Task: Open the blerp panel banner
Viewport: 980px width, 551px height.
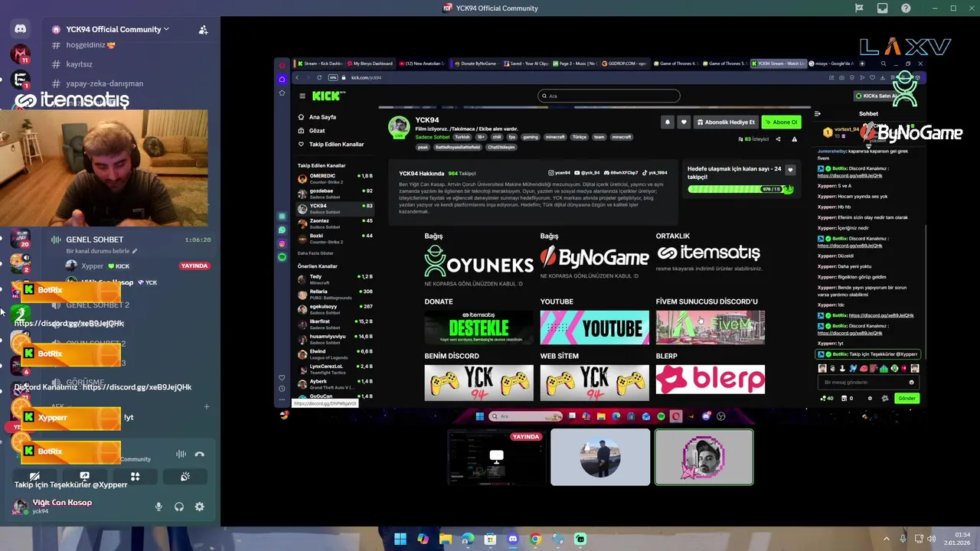Action: point(710,379)
